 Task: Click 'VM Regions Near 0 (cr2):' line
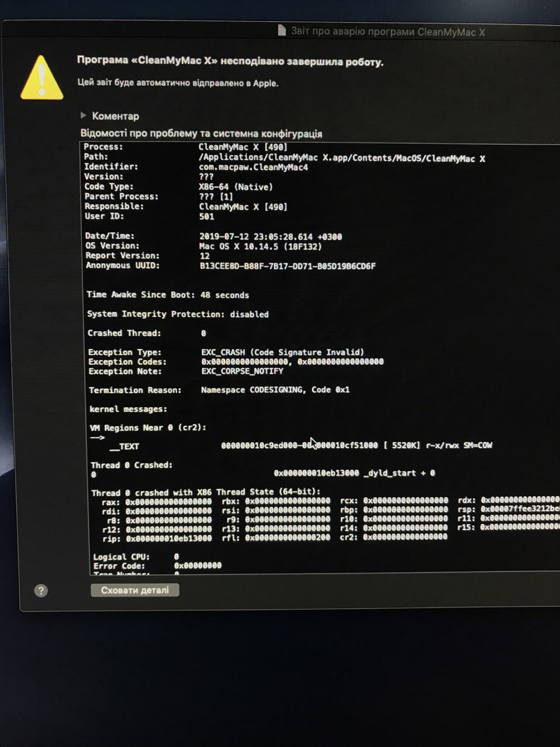(148, 427)
